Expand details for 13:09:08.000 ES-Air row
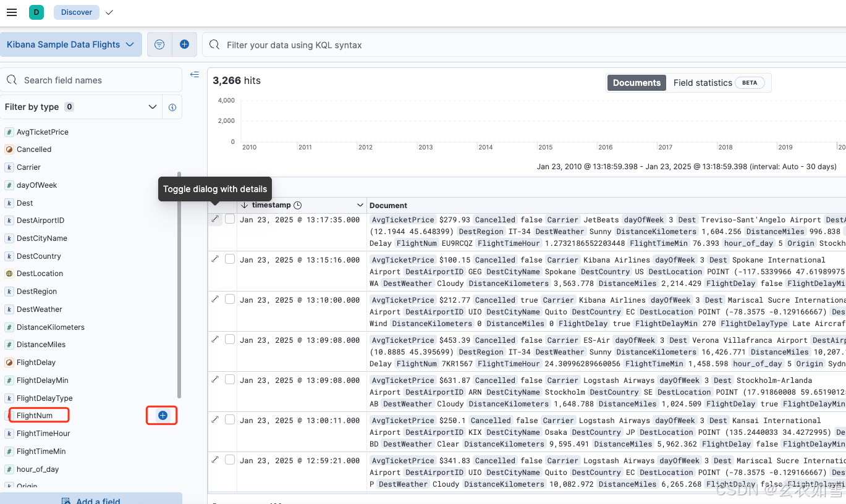This screenshot has width=846, height=504. (x=215, y=339)
